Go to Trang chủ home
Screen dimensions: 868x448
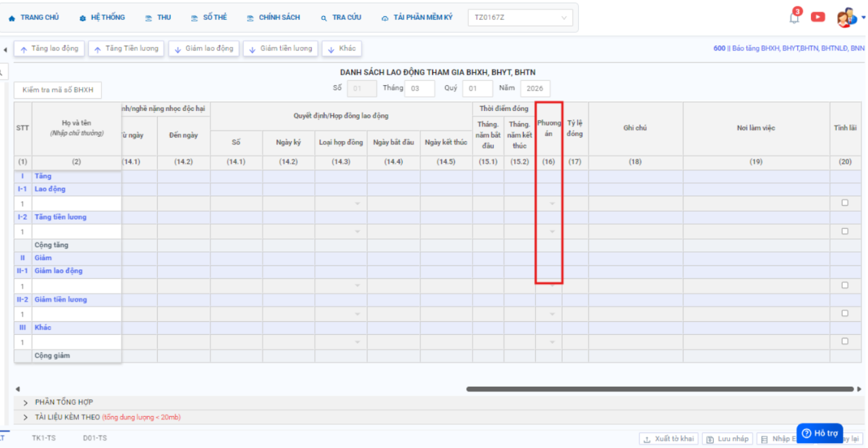(33, 18)
